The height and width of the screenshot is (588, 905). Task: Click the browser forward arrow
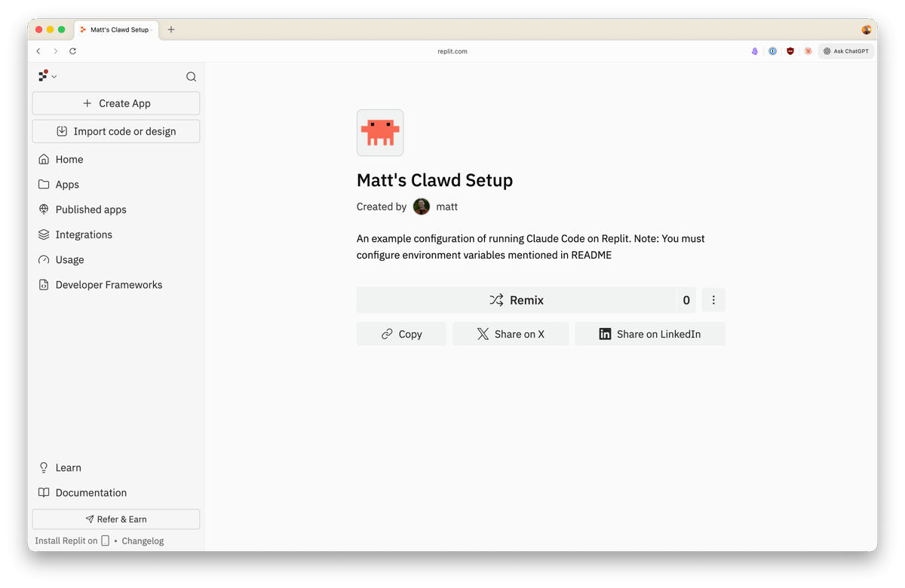point(56,51)
